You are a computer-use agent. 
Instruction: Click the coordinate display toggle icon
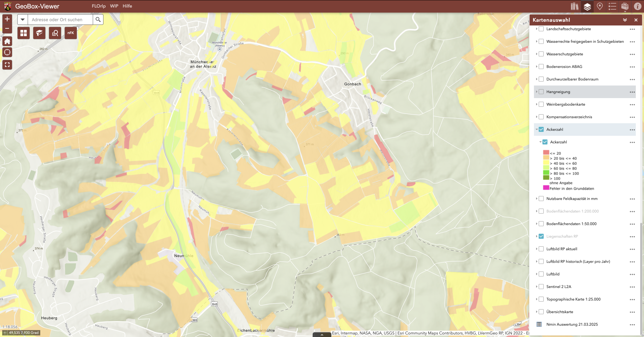pos(5,333)
